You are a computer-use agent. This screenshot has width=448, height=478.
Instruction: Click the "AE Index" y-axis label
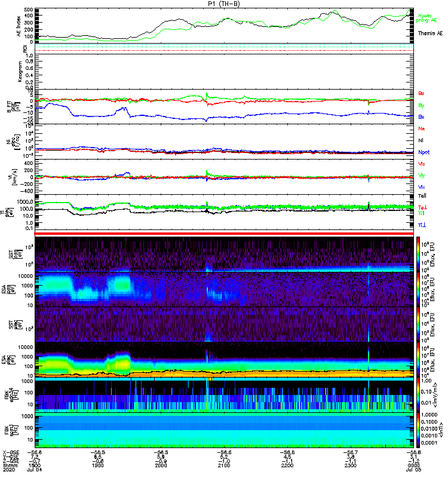click(19, 26)
